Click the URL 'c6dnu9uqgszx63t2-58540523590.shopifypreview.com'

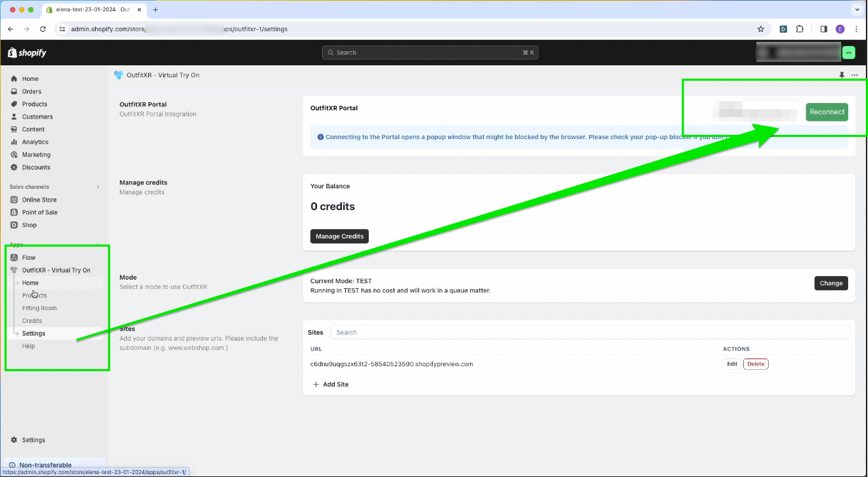391,364
